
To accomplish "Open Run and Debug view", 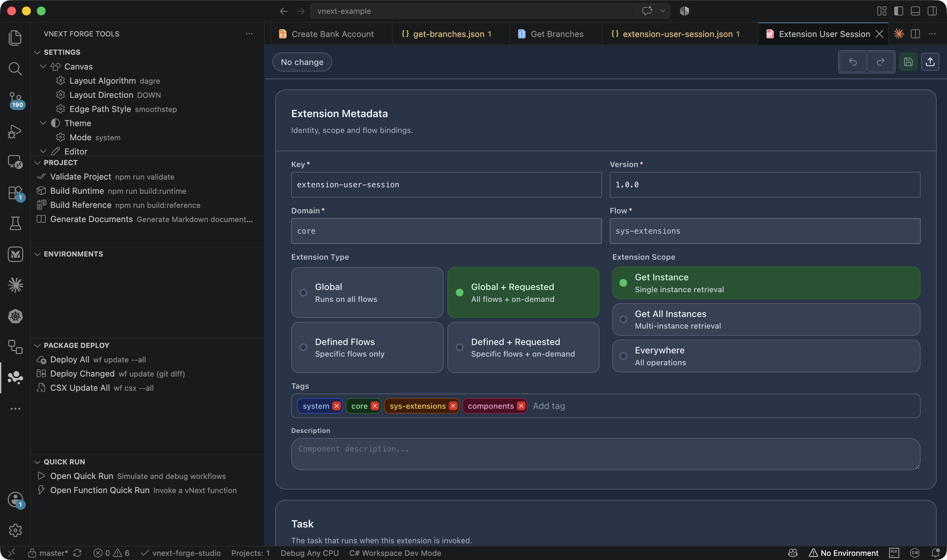I will [15, 131].
